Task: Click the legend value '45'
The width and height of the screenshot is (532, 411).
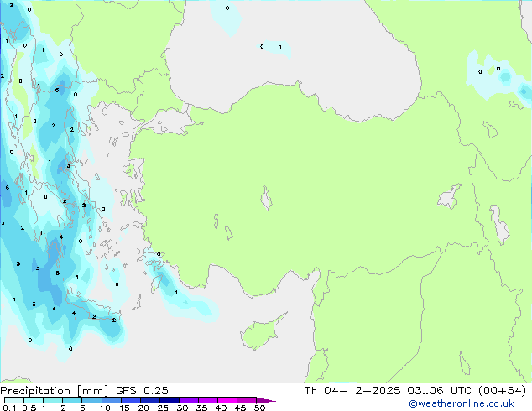Action: pyautogui.click(x=240, y=408)
